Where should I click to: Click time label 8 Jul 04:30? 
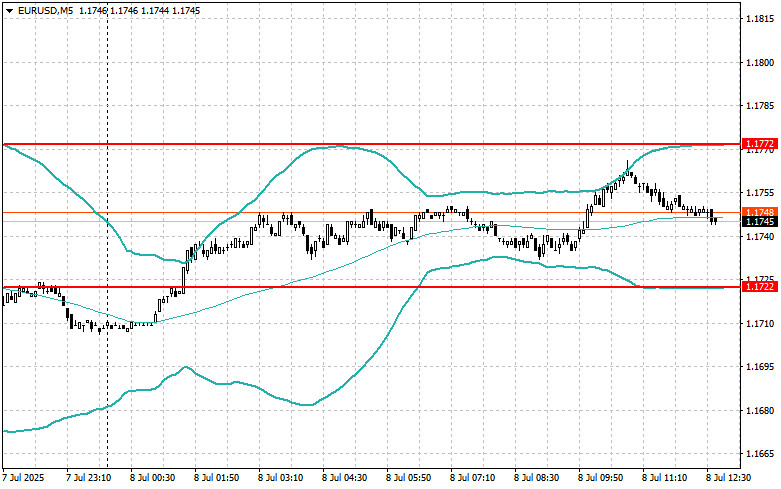(345, 478)
